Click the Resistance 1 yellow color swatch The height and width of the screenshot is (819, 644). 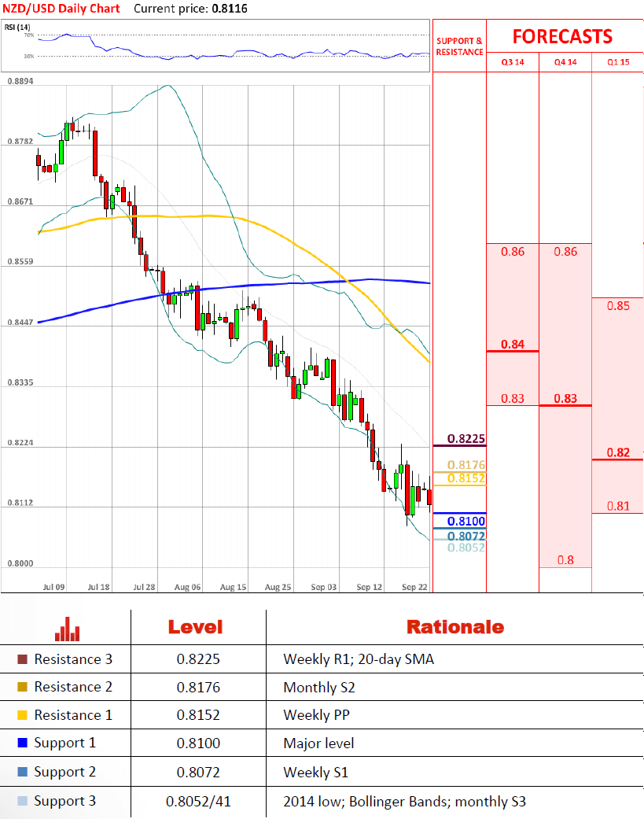coord(22,715)
